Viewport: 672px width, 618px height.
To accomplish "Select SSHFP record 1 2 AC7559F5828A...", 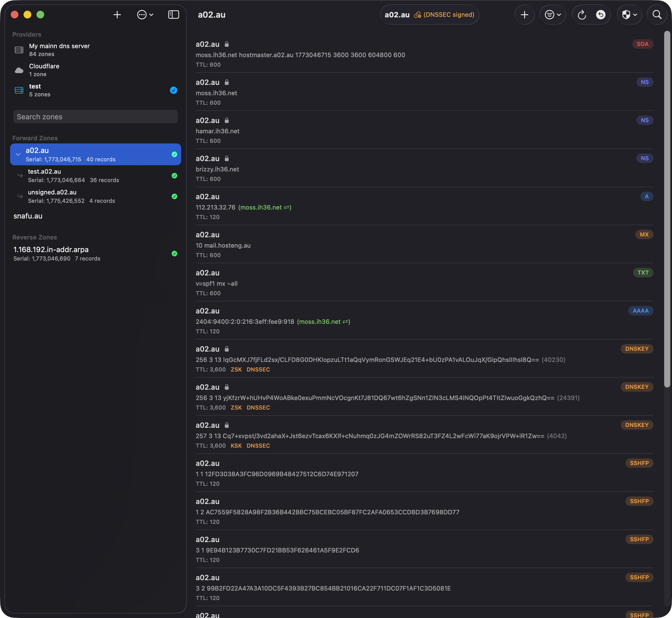I will (x=424, y=511).
